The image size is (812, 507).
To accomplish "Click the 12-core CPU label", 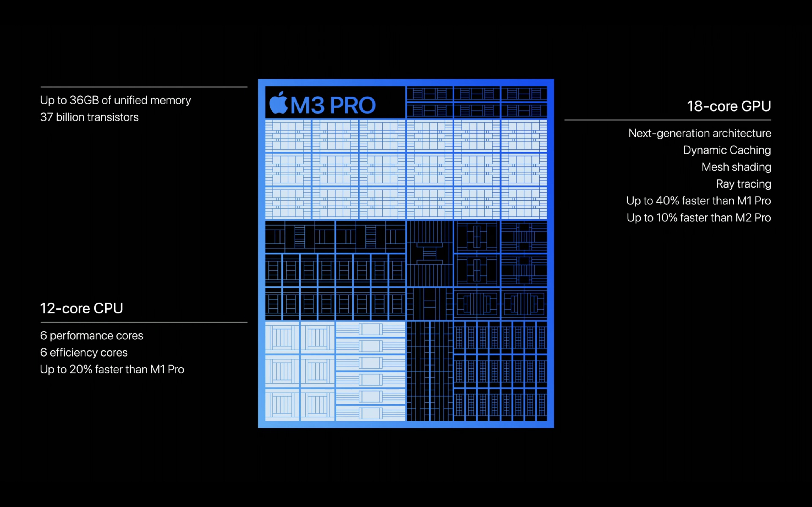I will pyautogui.click(x=91, y=308).
